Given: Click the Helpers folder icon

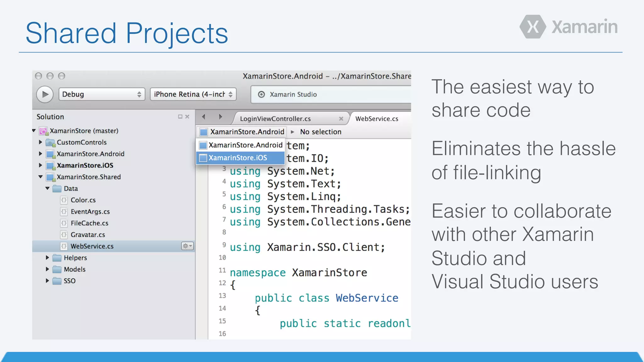Looking at the screenshot, I should (x=57, y=258).
